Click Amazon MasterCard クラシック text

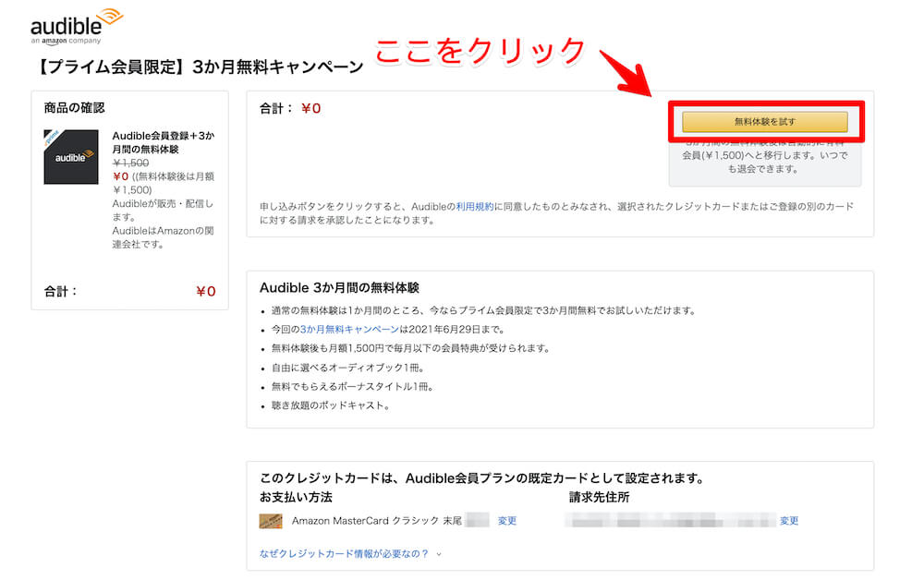(365, 521)
